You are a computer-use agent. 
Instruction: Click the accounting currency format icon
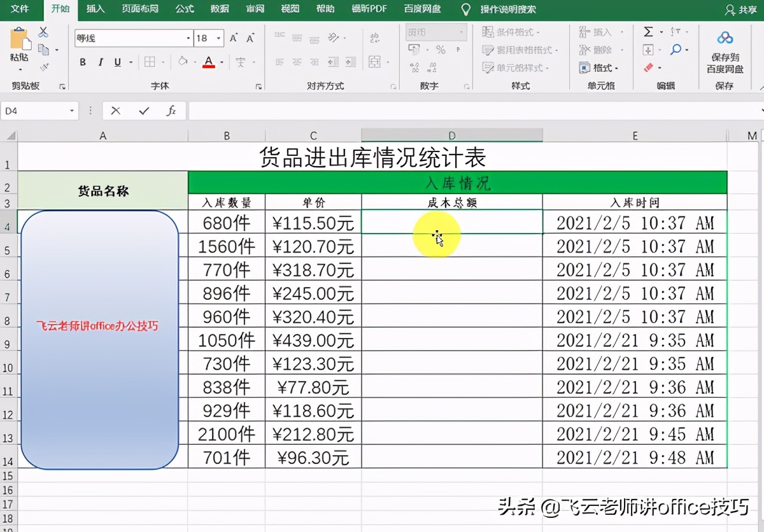point(414,50)
